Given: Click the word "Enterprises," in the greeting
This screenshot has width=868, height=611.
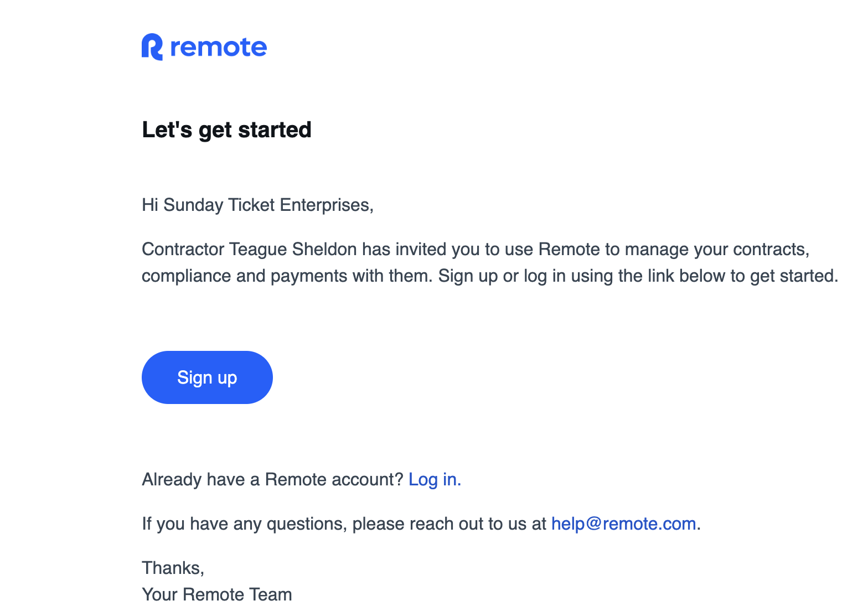Looking at the screenshot, I should 327,205.
